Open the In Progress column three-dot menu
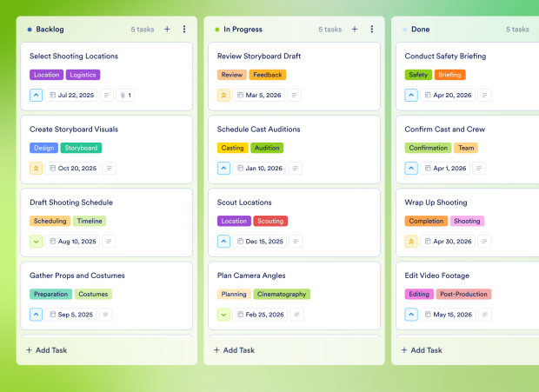Viewport: 539px width, 392px height. point(372,29)
